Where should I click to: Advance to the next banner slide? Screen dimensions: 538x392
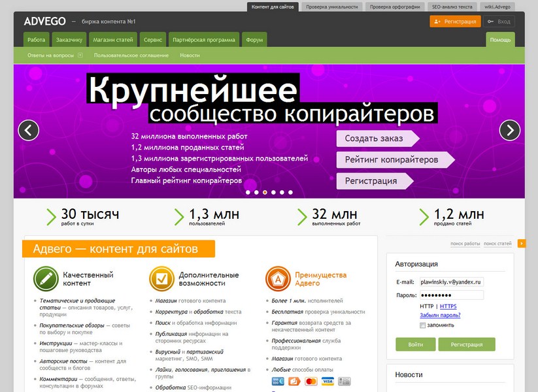click(510, 130)
